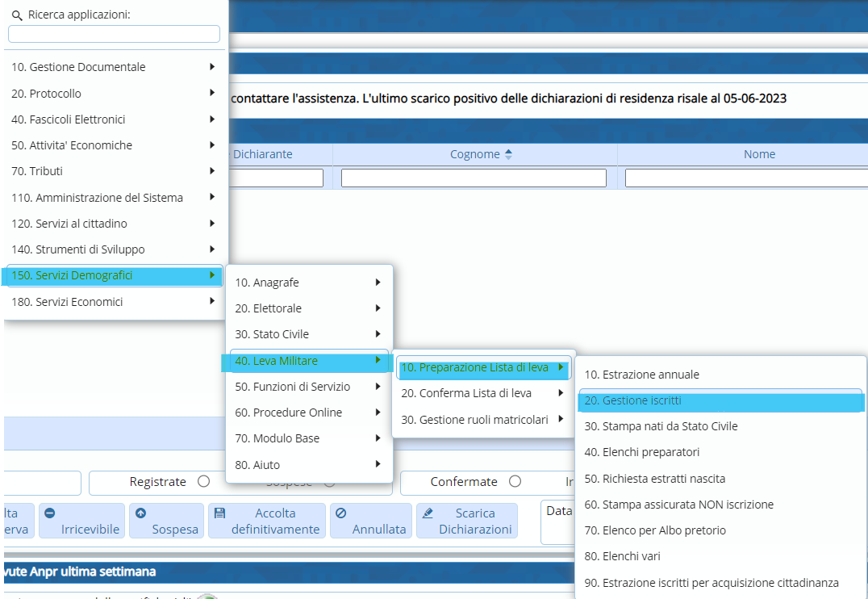Expand the 20. Conferma Lista di leva arrow
The image size is (868, 599).
click(560, 393)
